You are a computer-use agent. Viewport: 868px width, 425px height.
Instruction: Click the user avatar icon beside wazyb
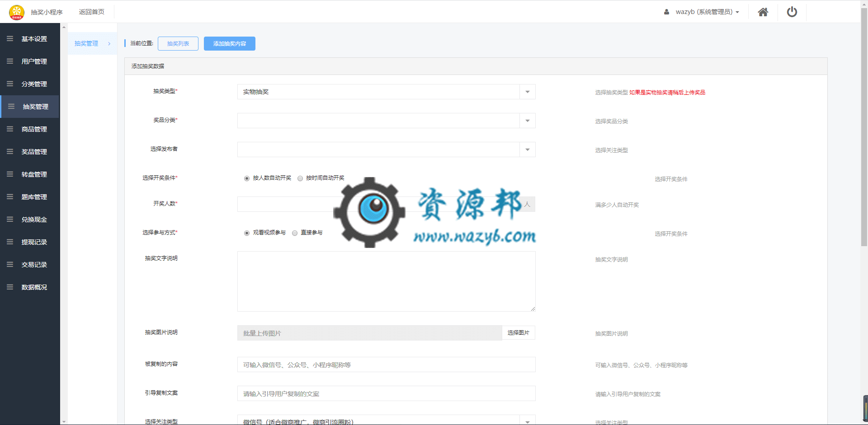pos(666,12)
